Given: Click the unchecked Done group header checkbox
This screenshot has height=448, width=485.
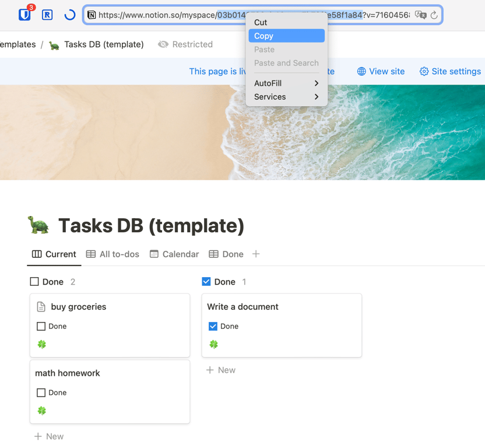Looking at the screenshot, I should pyautogui.click(x=34, y=282).
